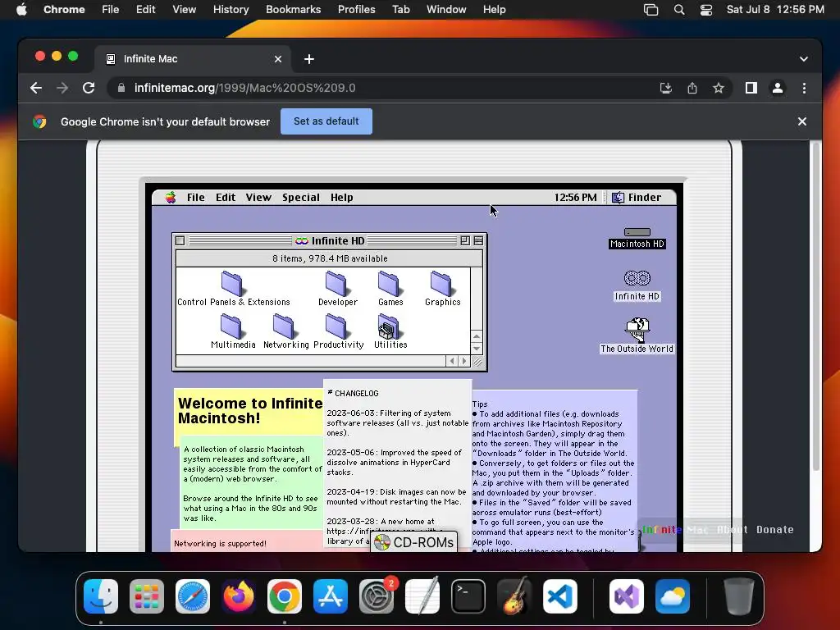Open the classic View menu
Image resolution: width=840 pixels, height=630 pixels.
[258, 197]
